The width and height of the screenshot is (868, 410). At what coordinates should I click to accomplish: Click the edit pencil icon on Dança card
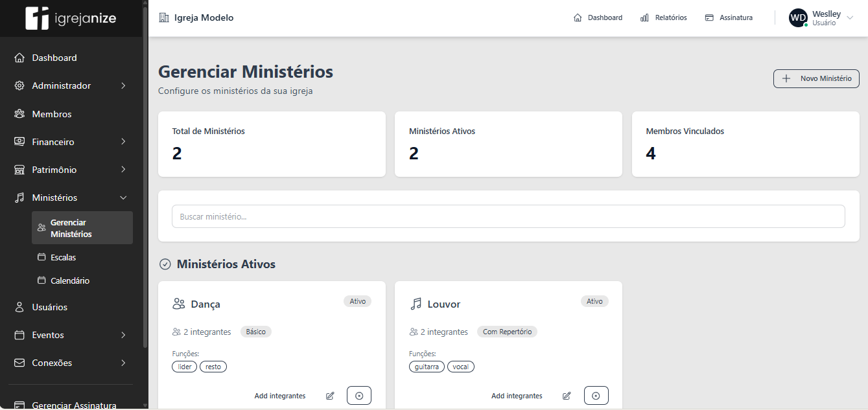point(330,396)
